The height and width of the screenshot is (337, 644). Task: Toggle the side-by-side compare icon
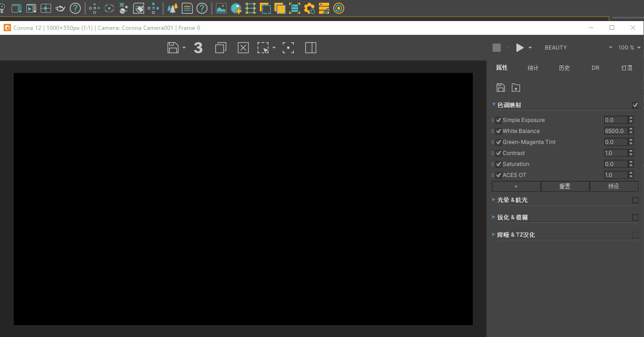(x=311, y=48)
